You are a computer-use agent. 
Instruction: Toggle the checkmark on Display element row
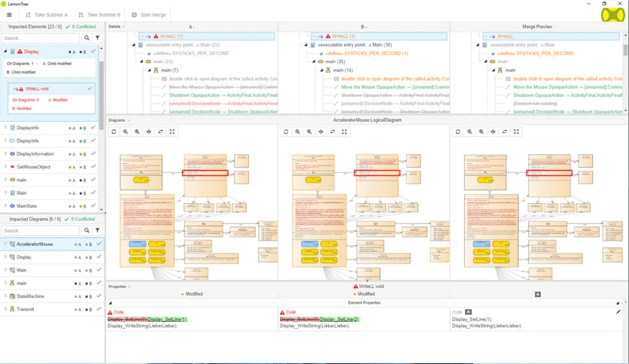click(x=93, y=51)
